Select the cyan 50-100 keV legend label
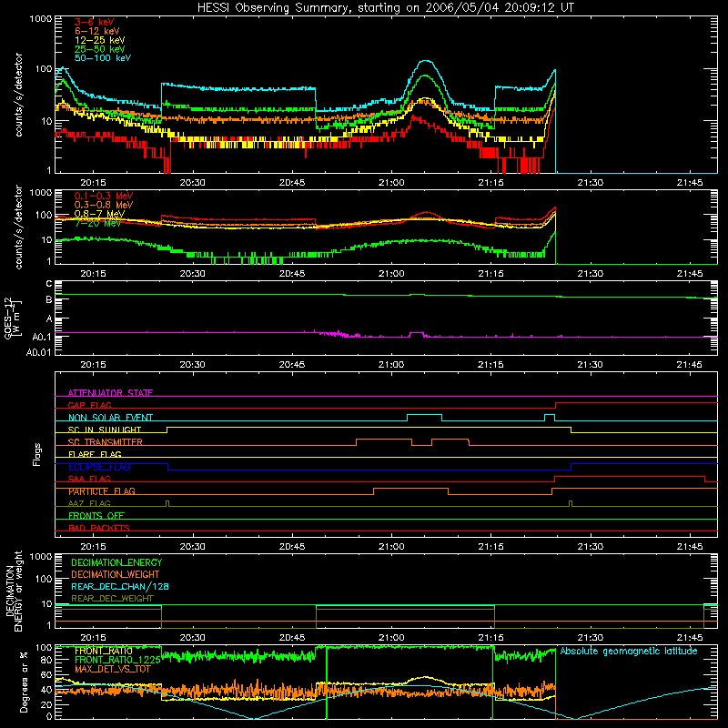The image size is (728, 728). [103, 58]
